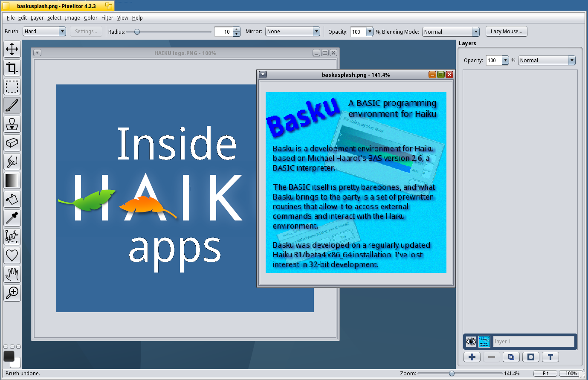Select the Hand pan tool
The height and width of the screenshot is (380, 588).
point(12,274)
